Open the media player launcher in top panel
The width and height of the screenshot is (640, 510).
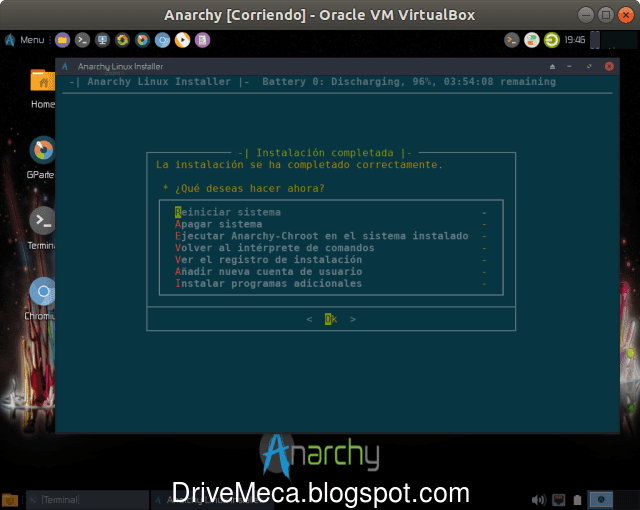click(x=182, y=40)
